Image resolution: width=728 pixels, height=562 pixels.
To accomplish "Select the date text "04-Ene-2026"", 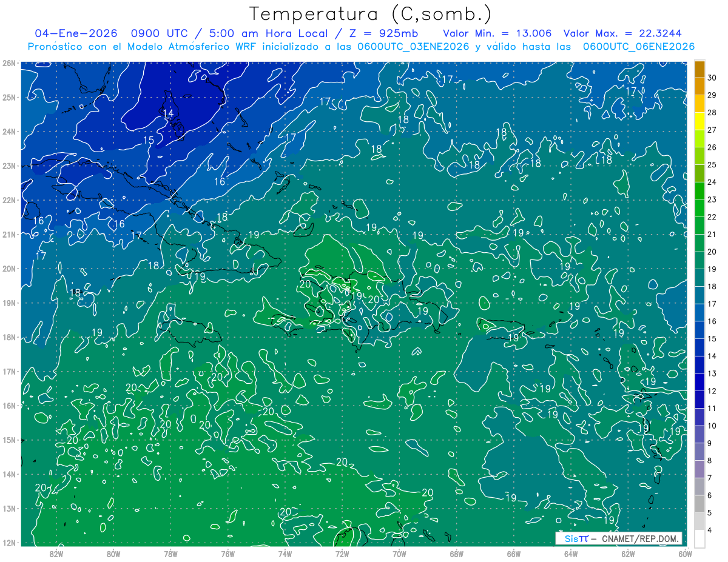I will tap(76, 33).
